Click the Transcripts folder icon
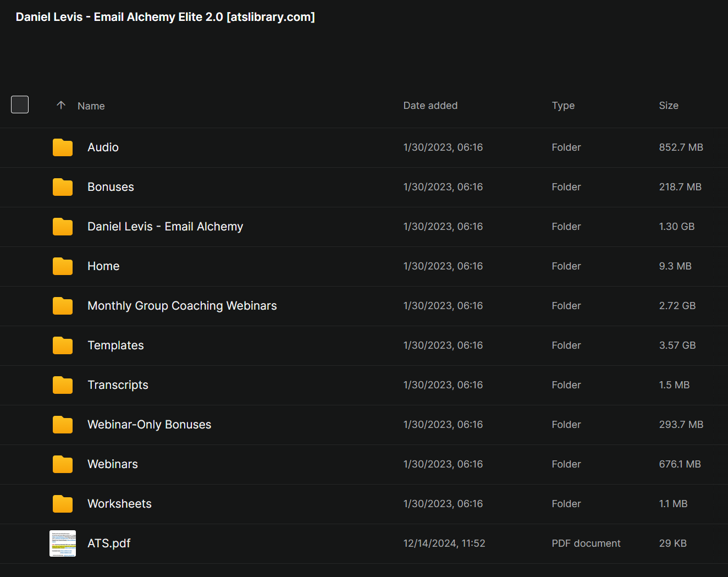The width and height of the screenshot is (728, 577). coord(63,385)
